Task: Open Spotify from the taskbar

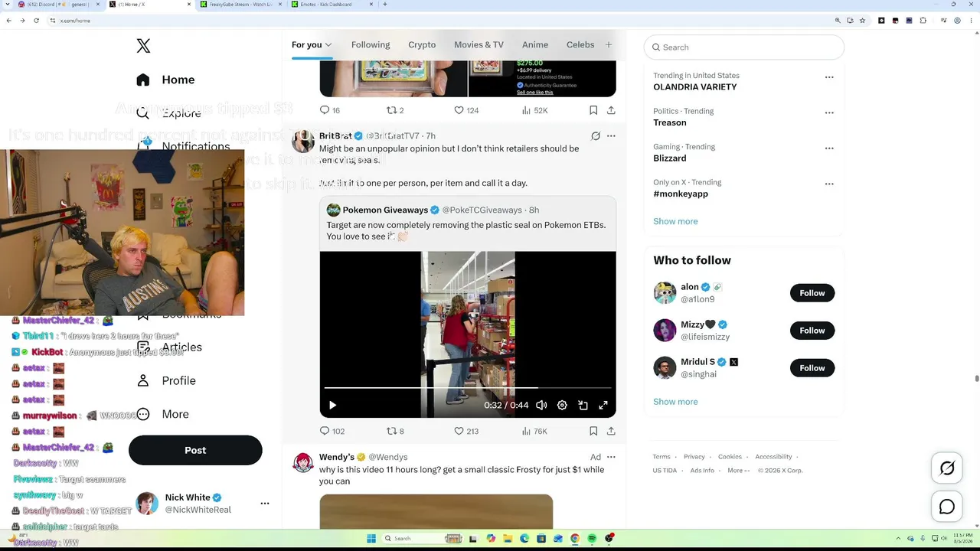Action: [592, 539]
